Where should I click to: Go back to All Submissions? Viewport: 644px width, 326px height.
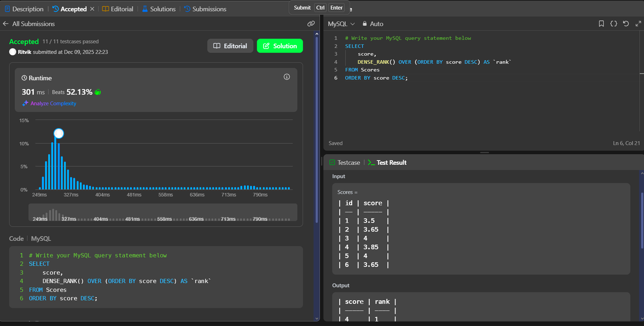click(x=28, y=24)
